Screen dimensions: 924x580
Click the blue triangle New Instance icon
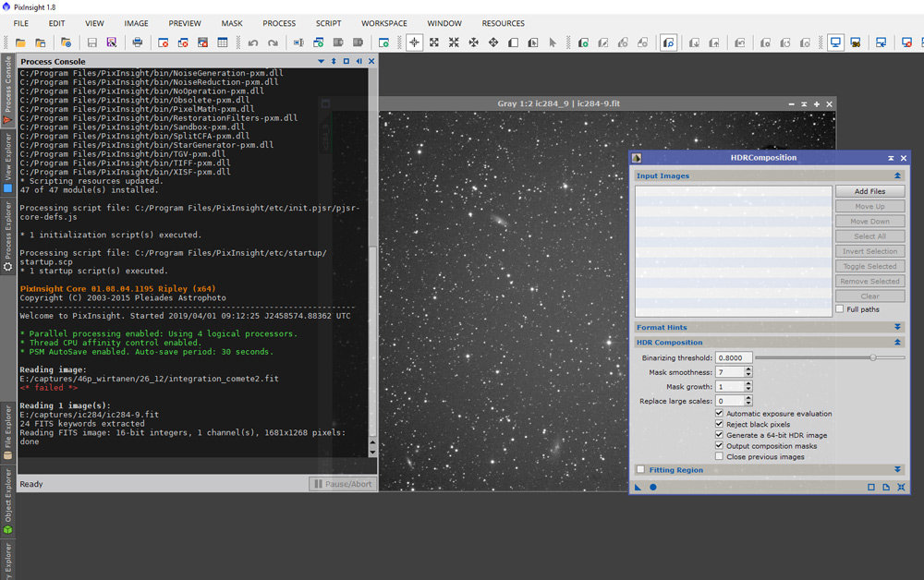pyautogui.click(x=638, y=487)
